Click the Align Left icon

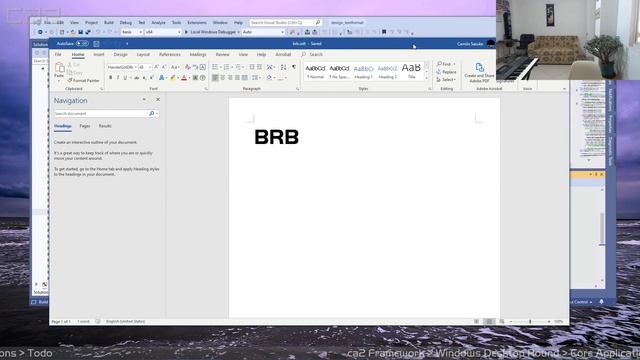pos(215,78)
